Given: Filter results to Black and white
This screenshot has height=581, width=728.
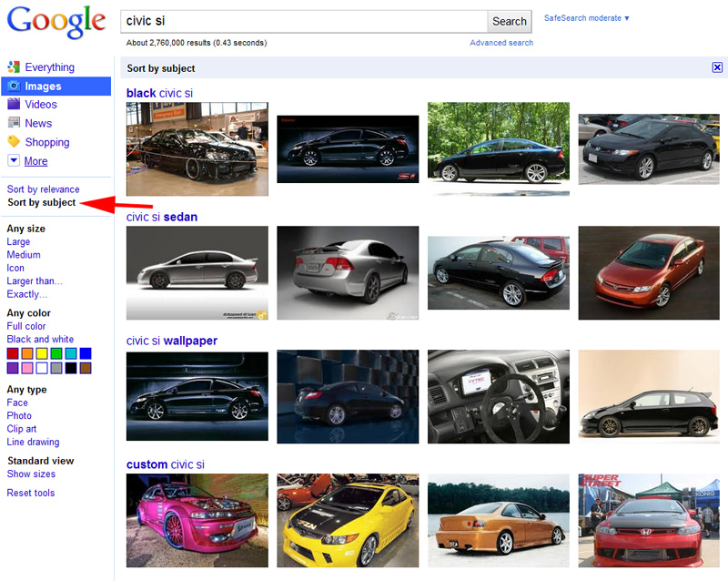Looking at the screenshot, I should (x=40, y=339).
